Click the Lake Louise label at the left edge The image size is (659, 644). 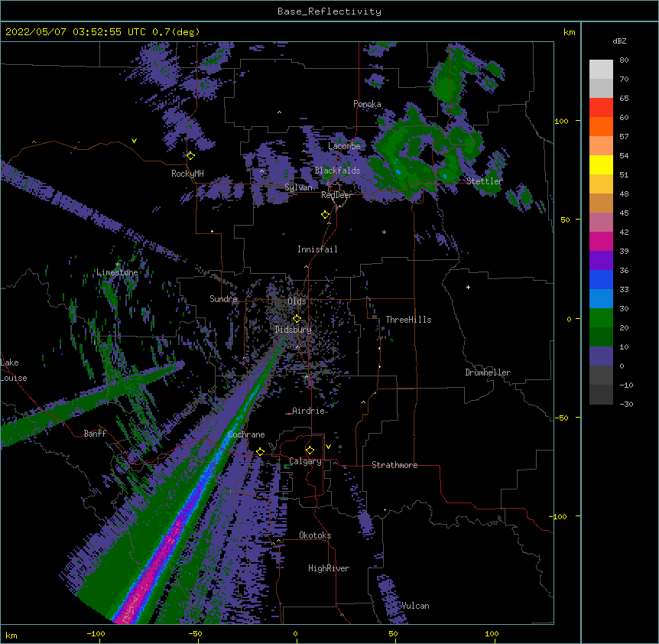pos(14,370)
